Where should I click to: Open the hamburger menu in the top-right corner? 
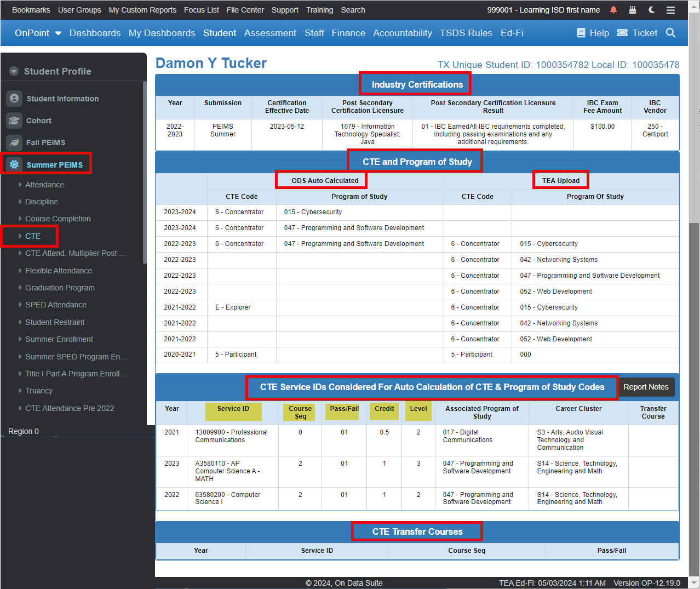point(670,9)
